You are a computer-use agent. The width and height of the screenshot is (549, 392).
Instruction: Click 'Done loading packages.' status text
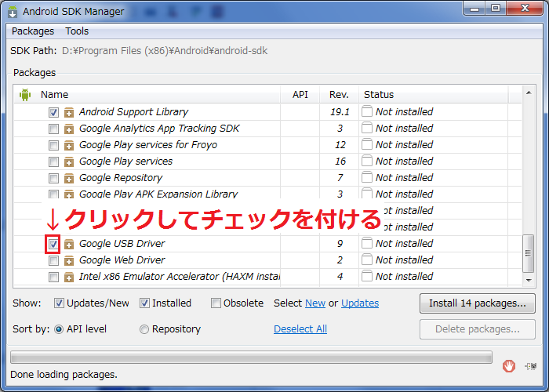click(x=64, y=375)
